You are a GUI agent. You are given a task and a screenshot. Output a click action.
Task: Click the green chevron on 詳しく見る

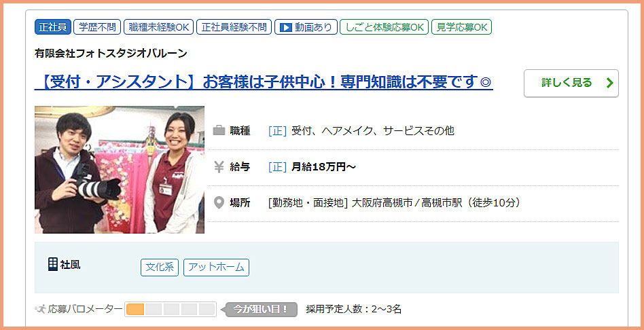609,83
